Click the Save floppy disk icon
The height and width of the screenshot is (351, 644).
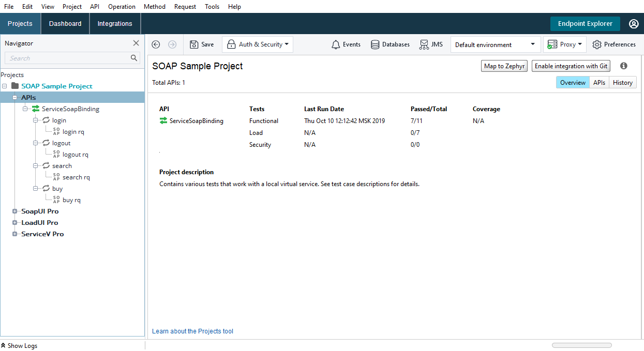click(194, 44)
